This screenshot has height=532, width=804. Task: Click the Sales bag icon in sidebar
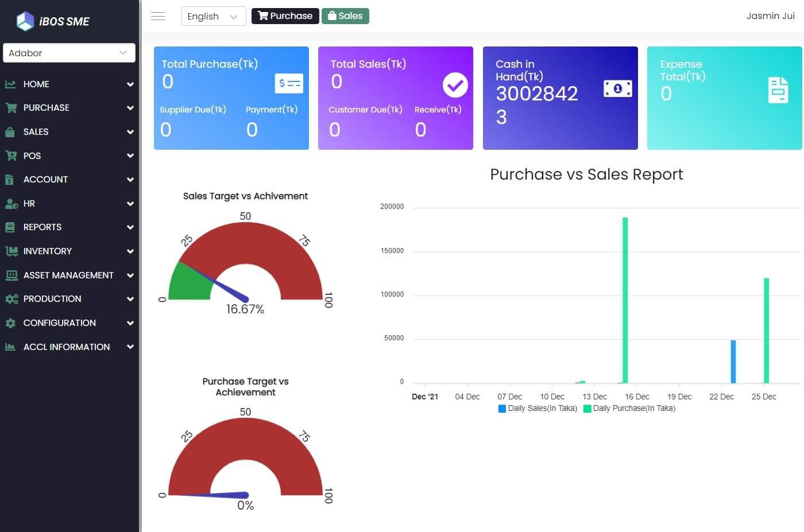(10, 131)
